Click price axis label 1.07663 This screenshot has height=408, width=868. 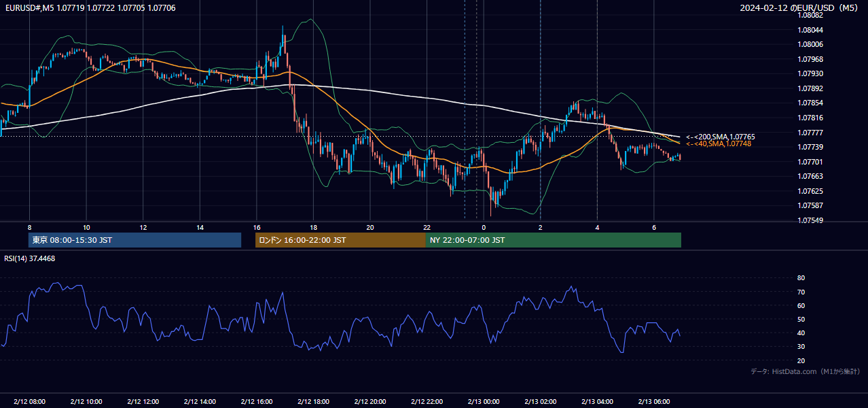coord(810,176)
